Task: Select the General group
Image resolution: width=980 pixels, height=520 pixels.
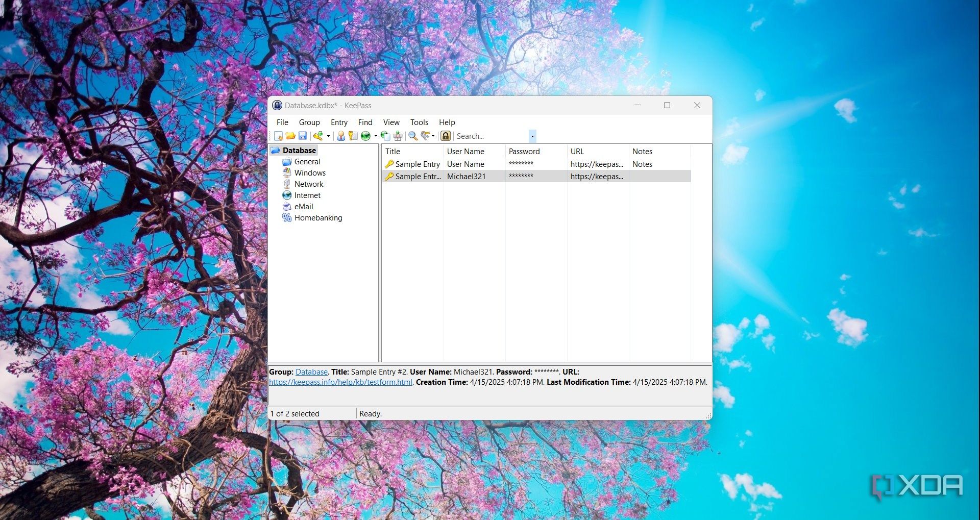Action: (307, 162)
